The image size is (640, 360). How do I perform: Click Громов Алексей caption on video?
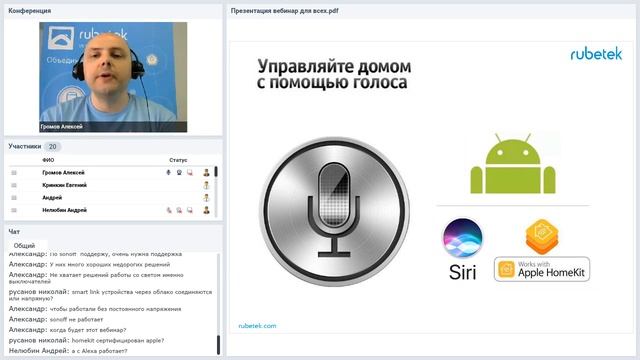[62, 127]
